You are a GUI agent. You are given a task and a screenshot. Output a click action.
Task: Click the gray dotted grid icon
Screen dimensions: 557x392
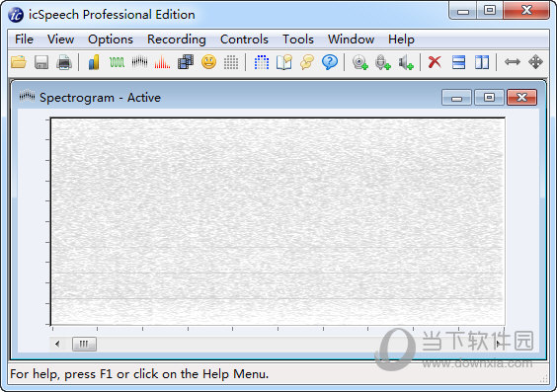click(x=231, y=62)
